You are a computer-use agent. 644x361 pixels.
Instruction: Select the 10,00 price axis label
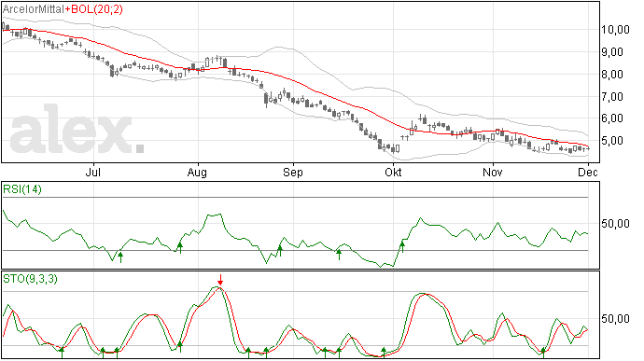tap(615, 30)
